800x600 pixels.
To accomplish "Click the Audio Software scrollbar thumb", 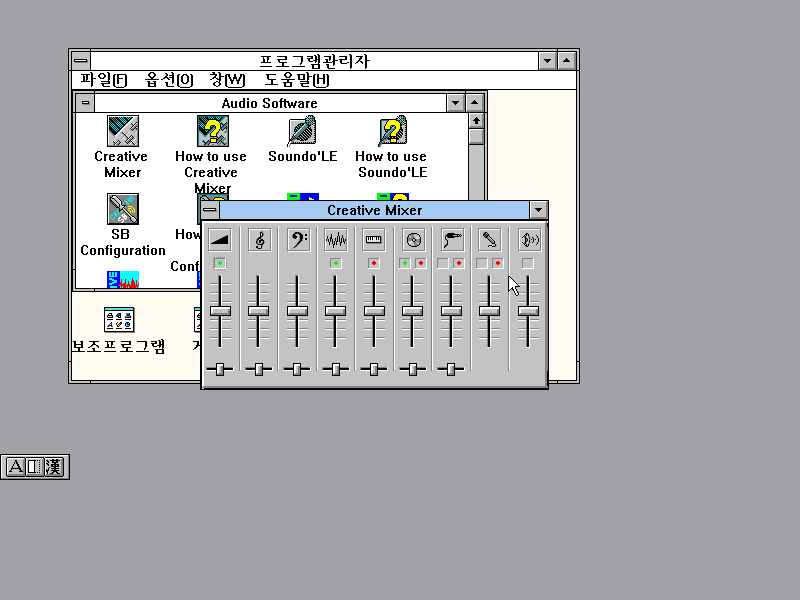I will tap(476, 136).
